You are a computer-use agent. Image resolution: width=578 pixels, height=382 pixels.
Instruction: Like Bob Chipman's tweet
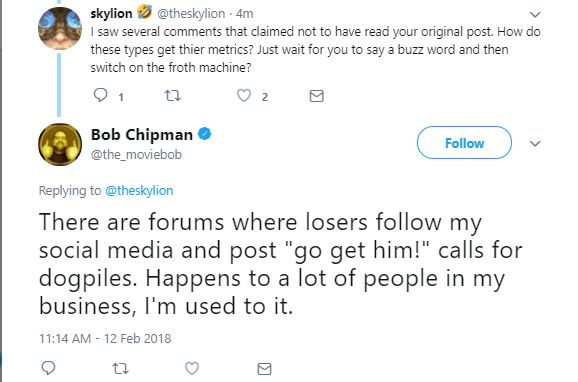click(192, 368)
